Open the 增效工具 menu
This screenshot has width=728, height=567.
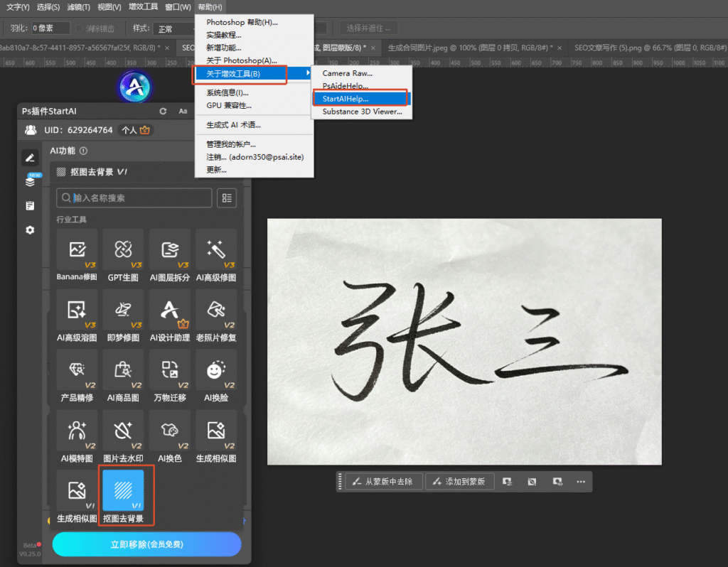click(x=143, y=7)
